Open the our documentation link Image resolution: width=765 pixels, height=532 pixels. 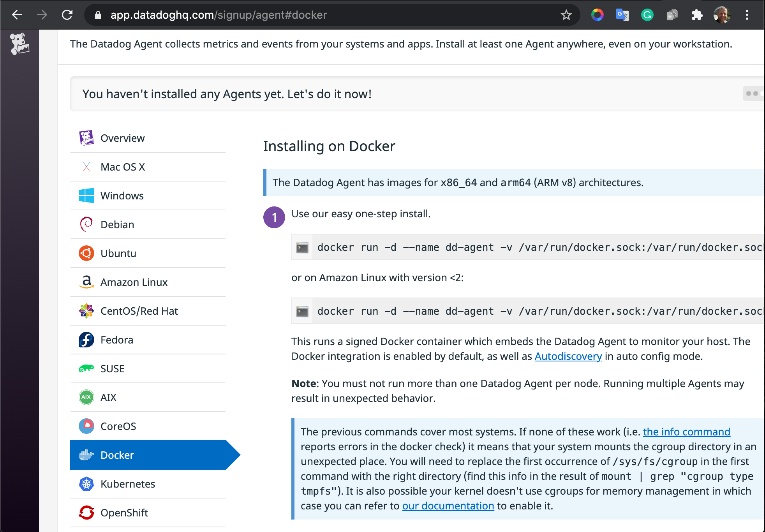[x=448, y=506]
